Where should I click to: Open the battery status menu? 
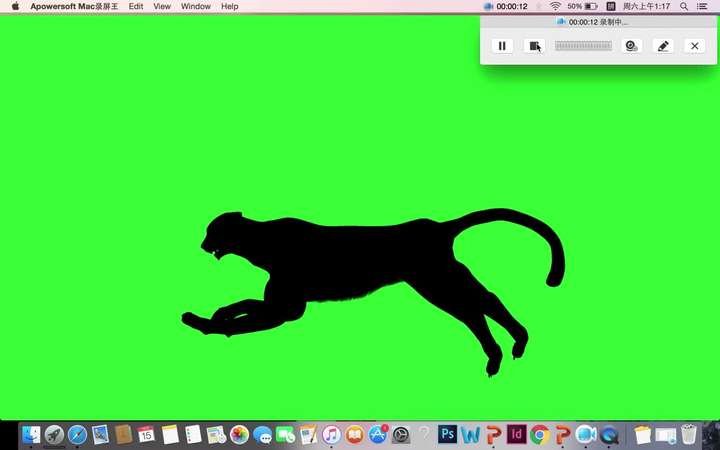582,6
